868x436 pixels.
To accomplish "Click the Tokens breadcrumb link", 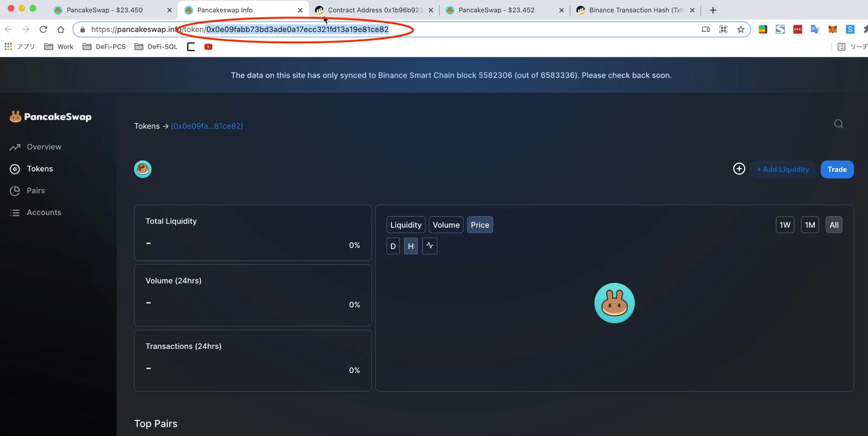I will pyautogui.click(x=147, y=126).
